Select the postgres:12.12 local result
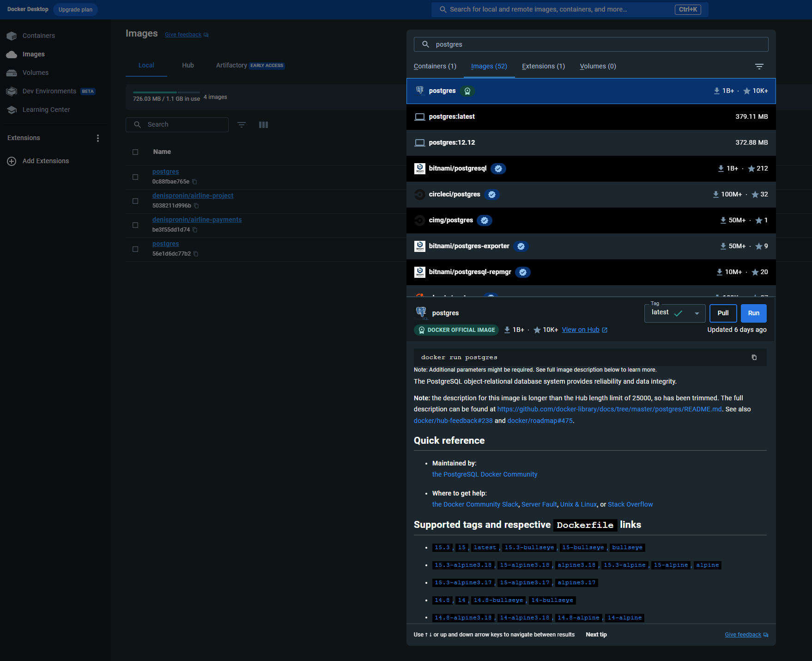This screenshot has height=661, width=812. pyautogui.click(x=591, y=143)
